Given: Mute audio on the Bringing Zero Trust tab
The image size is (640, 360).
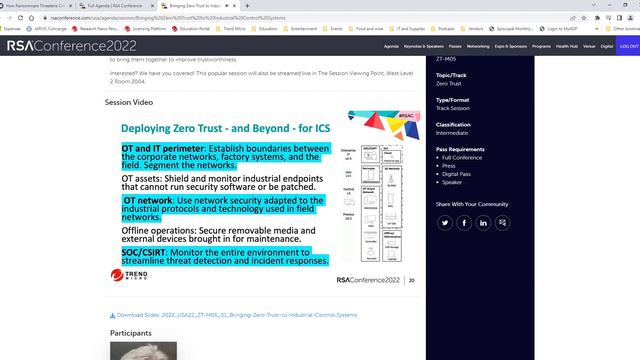Looking at the screenshot, I should [227, 6].
